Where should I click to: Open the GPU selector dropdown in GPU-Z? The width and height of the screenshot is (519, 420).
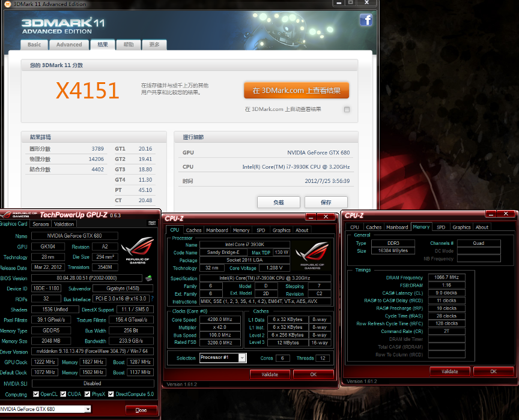[88, 409]
